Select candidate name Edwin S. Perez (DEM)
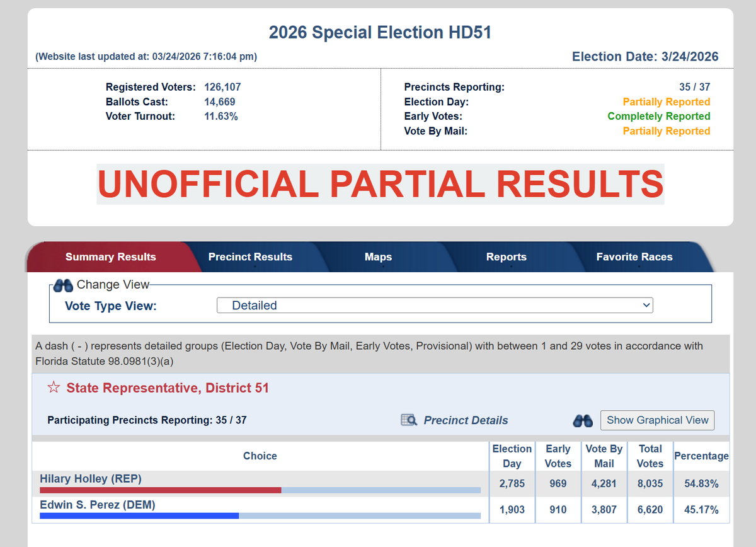756x547 pixels. click(98, 505)
